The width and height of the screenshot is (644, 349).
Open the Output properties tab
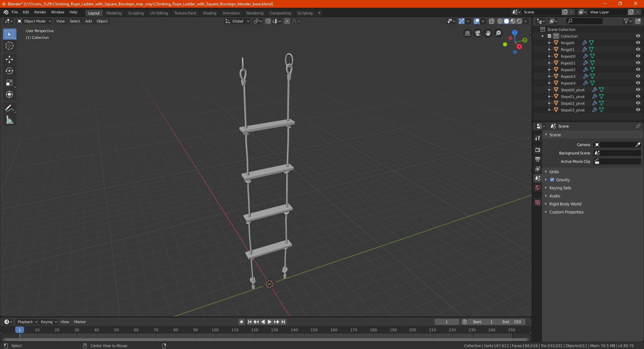pyautogui.click(x=538, y=159)
